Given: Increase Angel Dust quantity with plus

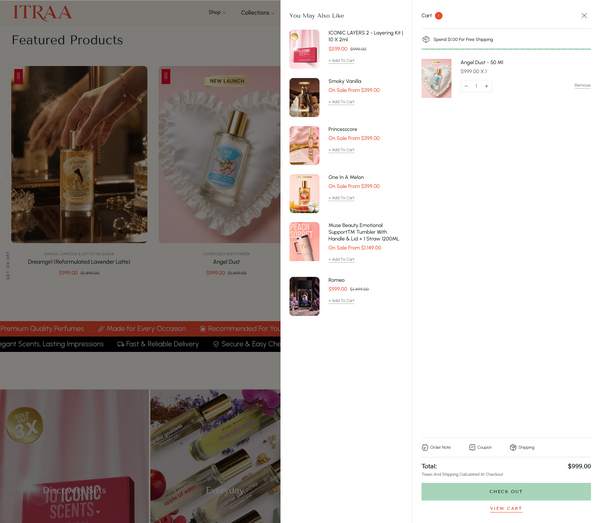Looking at the screenshot, I should point(486,86).
